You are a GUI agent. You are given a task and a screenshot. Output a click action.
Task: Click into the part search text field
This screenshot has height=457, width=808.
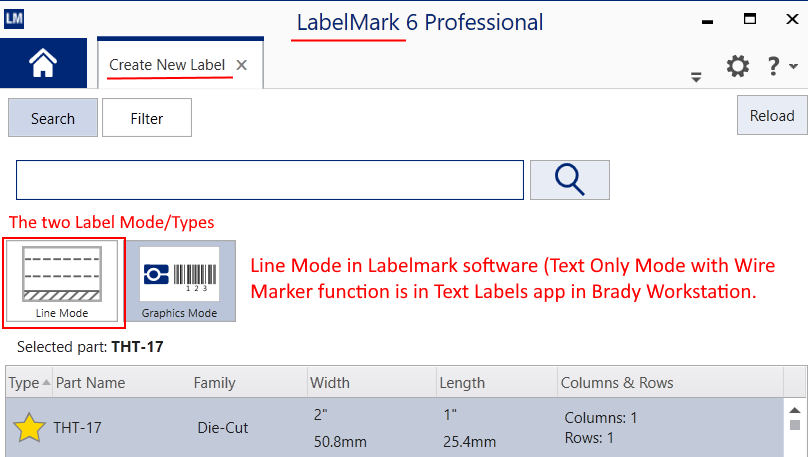(x=270, y=180)
